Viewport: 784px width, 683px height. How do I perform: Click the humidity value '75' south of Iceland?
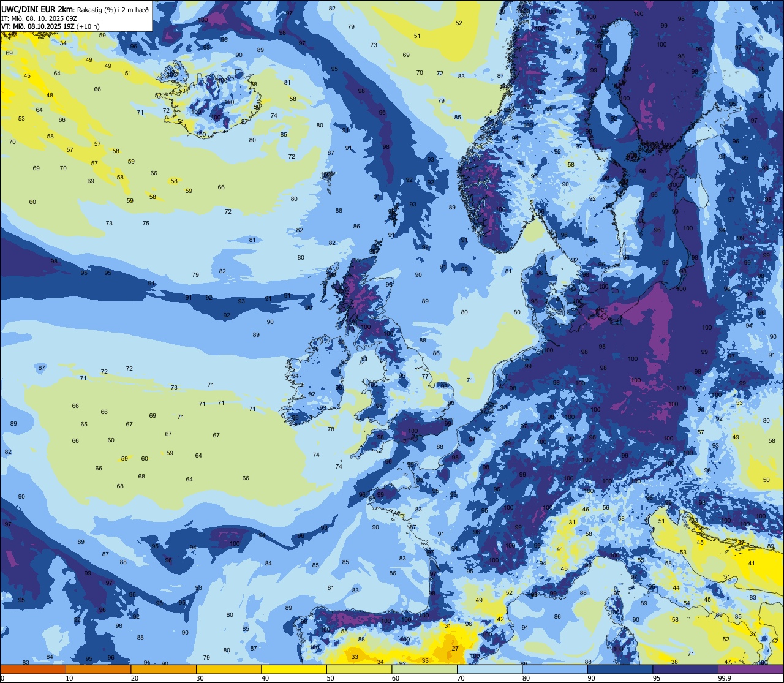point(146,223)
